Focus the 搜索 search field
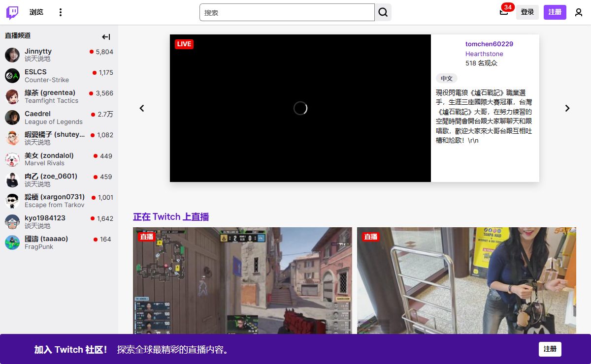 [x=287, y=12]
